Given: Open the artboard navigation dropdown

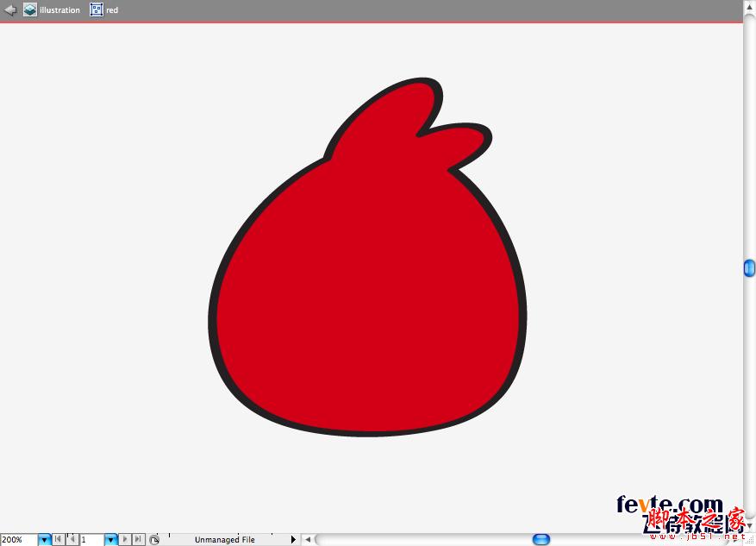Looking at the screenshot, I should (111, 539).
